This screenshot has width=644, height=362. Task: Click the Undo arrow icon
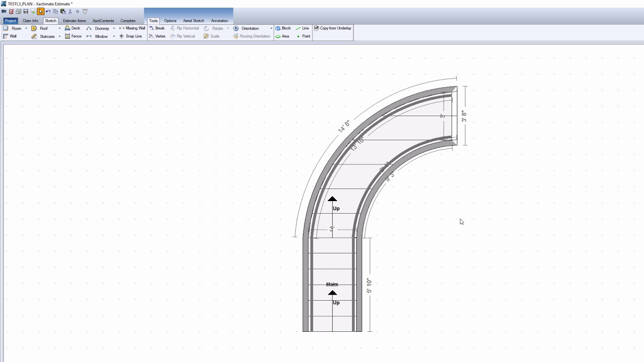click(48, 11)
